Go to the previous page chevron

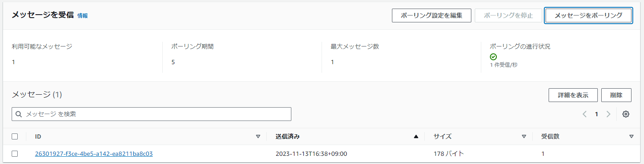(x=584, y=114)
